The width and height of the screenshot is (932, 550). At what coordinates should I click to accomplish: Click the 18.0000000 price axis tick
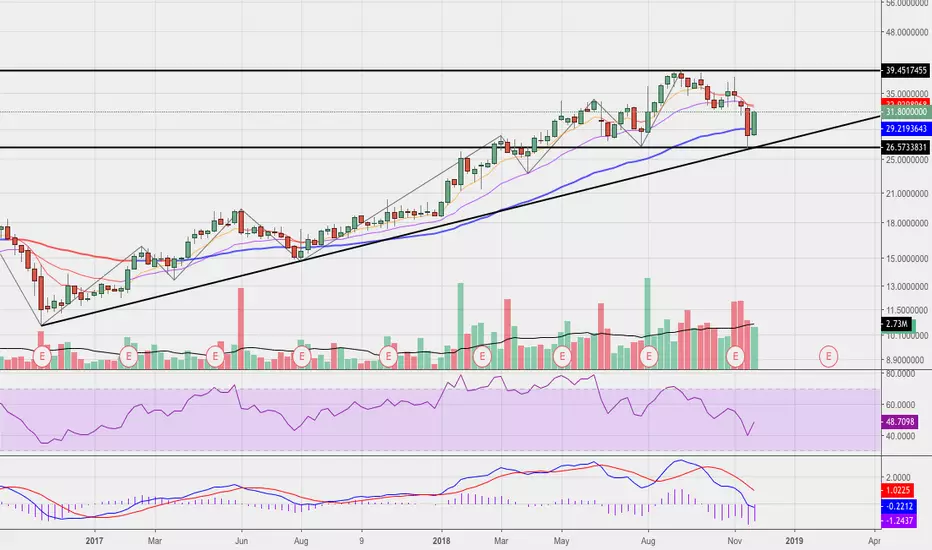pyautogui.click(x=907, y=223)
